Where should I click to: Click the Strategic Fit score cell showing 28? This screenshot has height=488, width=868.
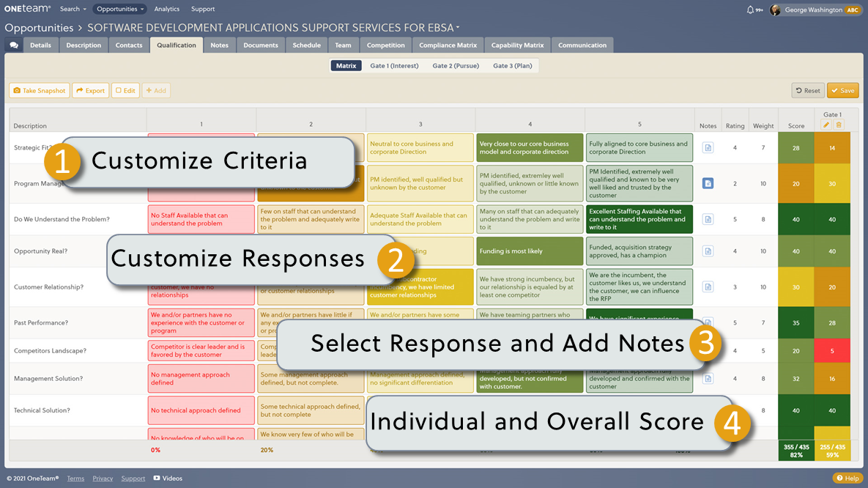(796, 148)
